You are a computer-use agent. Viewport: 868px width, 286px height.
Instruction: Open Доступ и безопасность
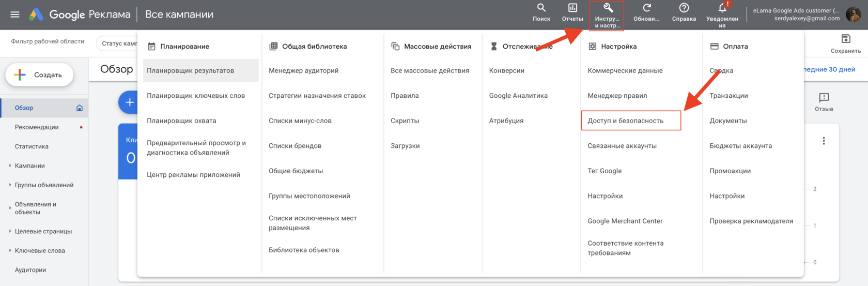tap(631, 121)
